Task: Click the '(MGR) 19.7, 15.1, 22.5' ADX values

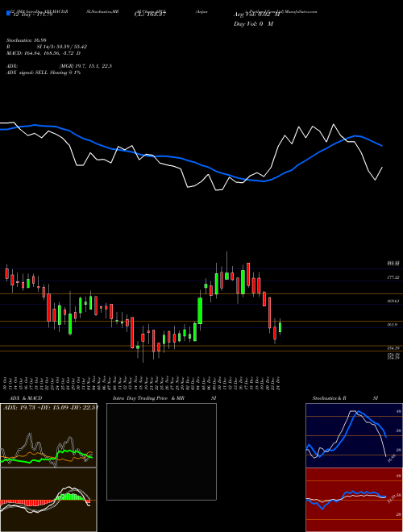Action: 85,66
